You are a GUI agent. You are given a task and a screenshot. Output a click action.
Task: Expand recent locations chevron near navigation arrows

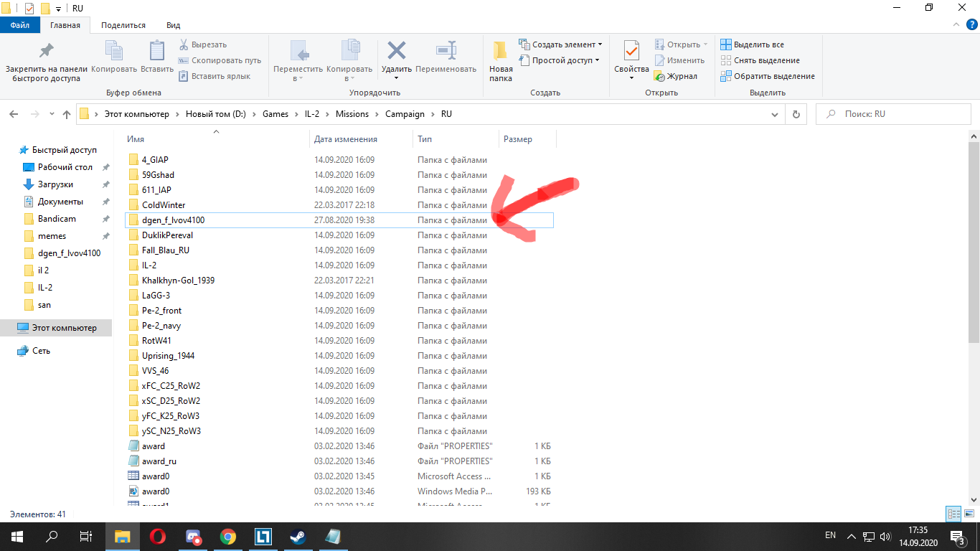point(52,114)
